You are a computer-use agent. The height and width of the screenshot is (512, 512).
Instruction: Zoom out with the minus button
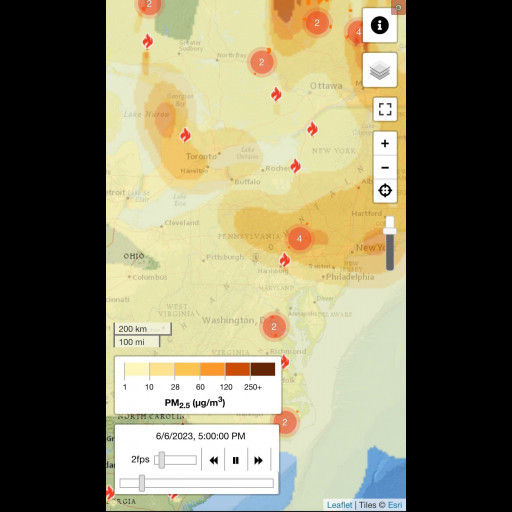click(x=385, y=167)
